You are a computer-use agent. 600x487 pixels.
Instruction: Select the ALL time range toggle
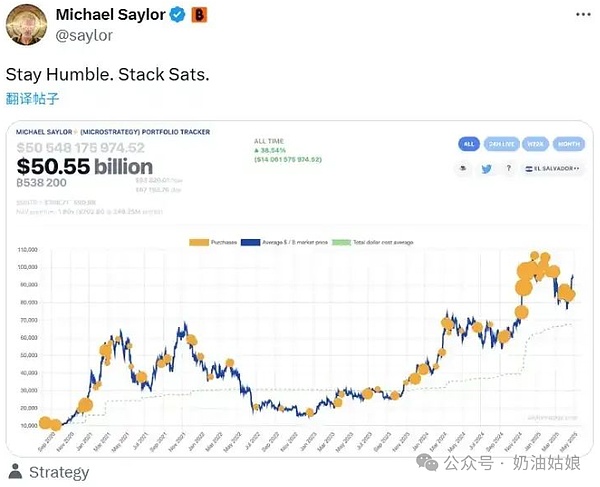tap(468, 143)
